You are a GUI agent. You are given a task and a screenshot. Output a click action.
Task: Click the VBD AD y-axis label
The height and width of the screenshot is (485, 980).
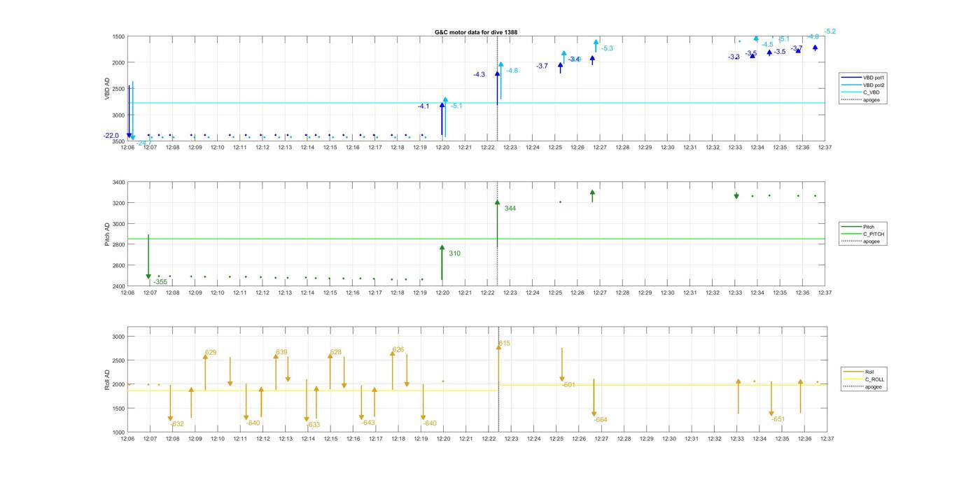pyautogui.click(x=107, y=87)
